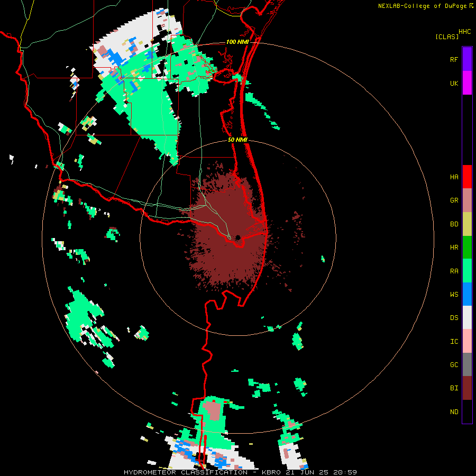Click the HA red legend swatch
476x476 pixels.
click(467, 177)
